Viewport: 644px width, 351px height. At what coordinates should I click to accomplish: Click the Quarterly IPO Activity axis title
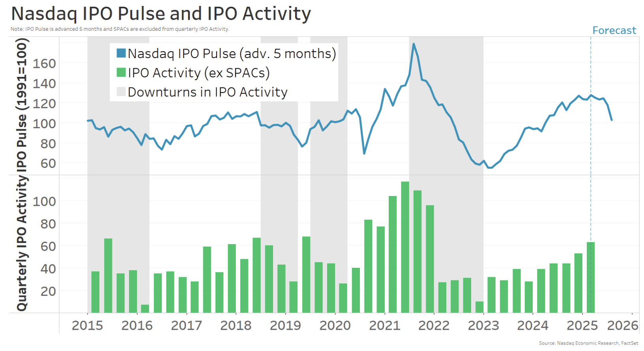click(x=22, y=244)
